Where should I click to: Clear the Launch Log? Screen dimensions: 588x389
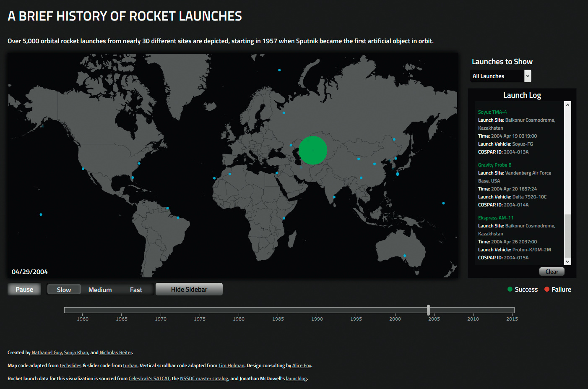pyautogui.click(x=552, y=272)
